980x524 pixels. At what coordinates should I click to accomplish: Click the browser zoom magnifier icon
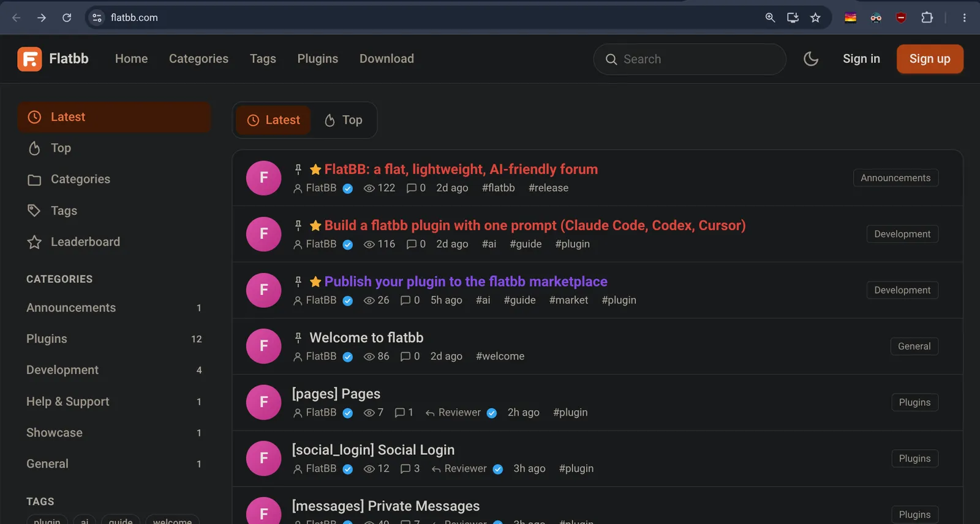click(x=770, y=18)
